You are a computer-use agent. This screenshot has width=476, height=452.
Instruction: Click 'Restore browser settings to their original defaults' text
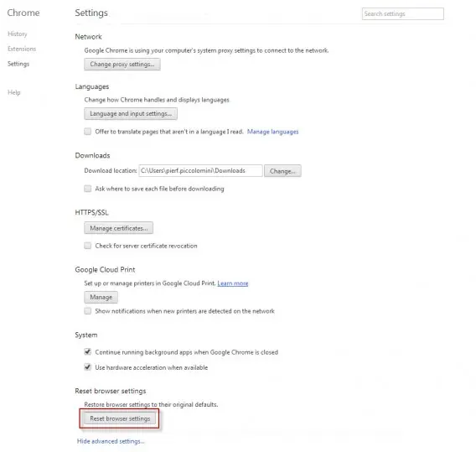click(x=151, y=404)
